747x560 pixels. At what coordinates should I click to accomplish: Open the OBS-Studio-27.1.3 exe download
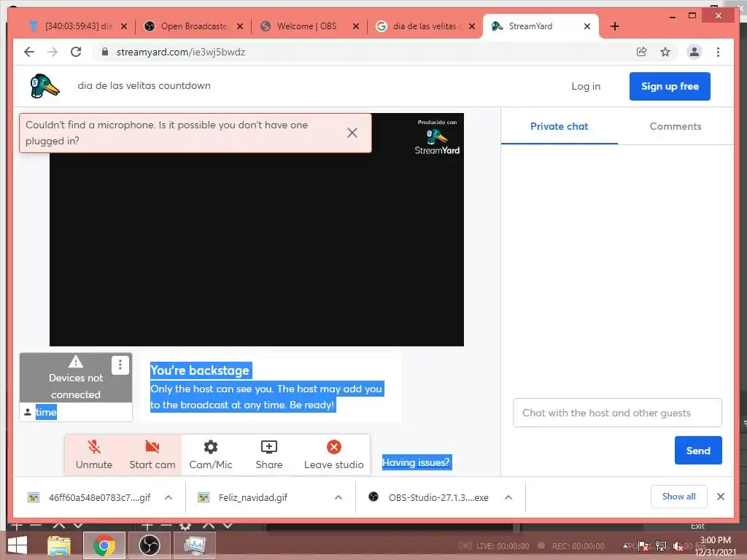click(429, 497)
